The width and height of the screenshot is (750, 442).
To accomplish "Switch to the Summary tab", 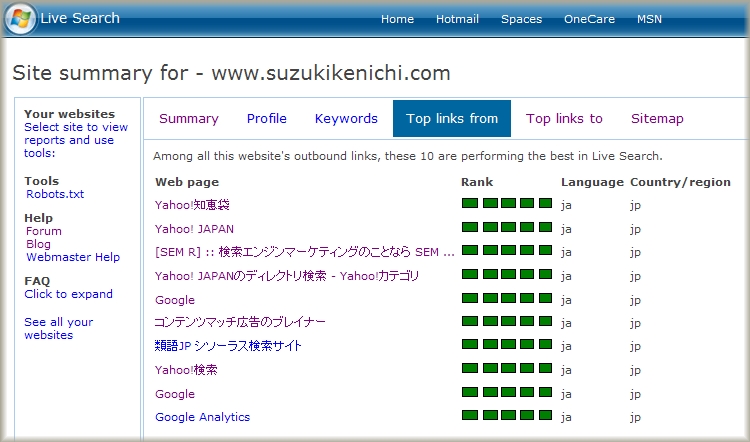I will coord(189,119).
